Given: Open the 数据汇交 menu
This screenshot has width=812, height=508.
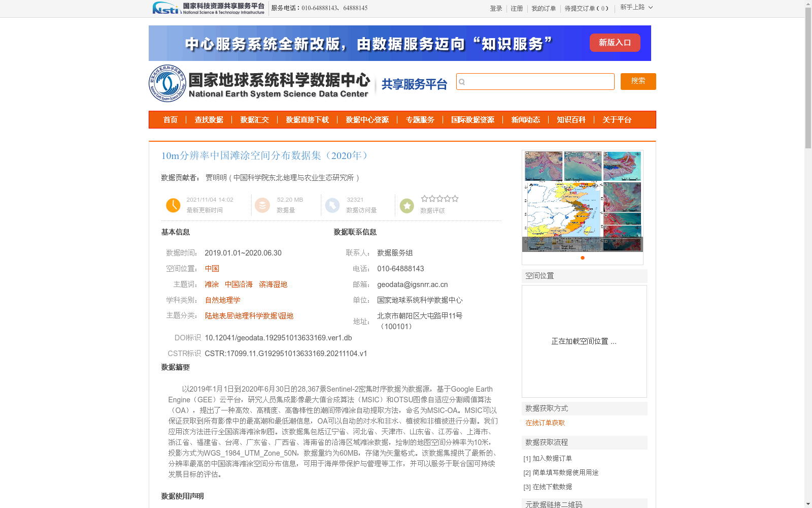Looking at the screenshot, I should pyautogui.click(x=255, y=120).
